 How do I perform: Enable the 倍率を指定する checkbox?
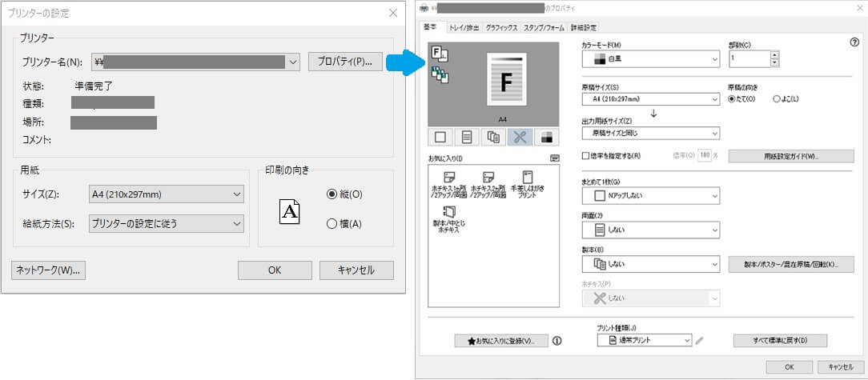tap(585, 156)
